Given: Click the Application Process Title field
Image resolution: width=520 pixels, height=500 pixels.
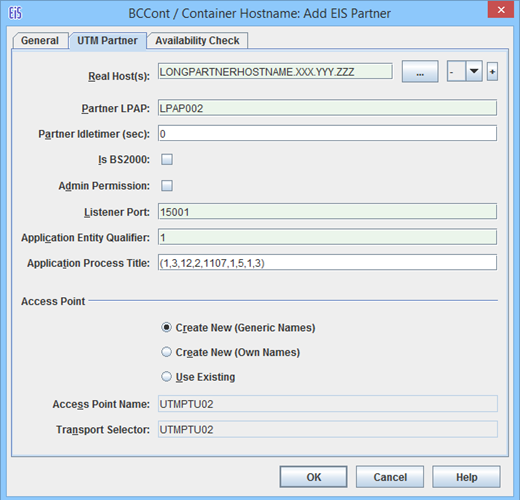Looking at the screenshot, I should point(327,263).
